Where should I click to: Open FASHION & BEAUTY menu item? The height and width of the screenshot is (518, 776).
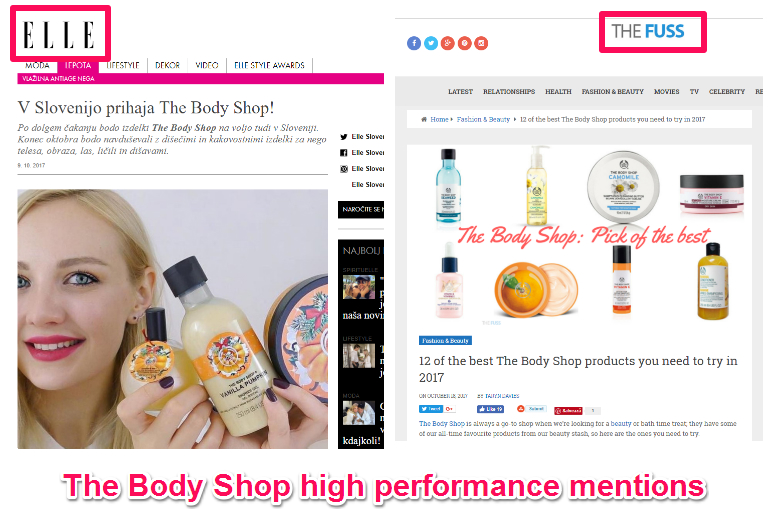pos(612,92)
